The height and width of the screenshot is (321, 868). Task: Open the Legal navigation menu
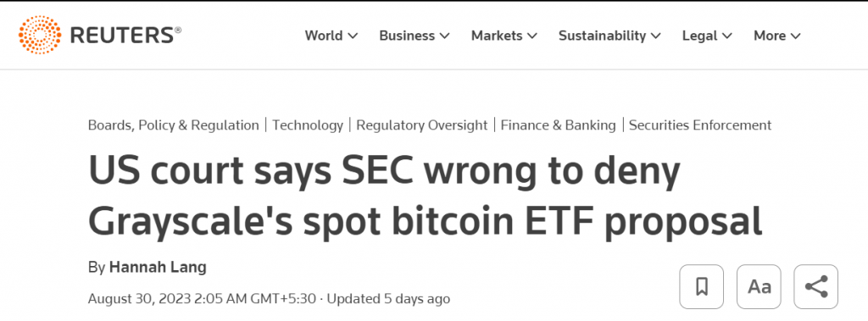click(x=707, y=36)
